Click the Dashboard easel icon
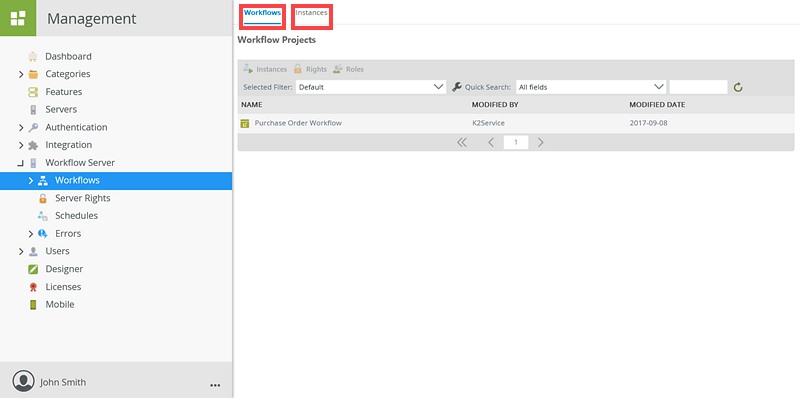This screenshot has width=800, height=398. (33, 56)
